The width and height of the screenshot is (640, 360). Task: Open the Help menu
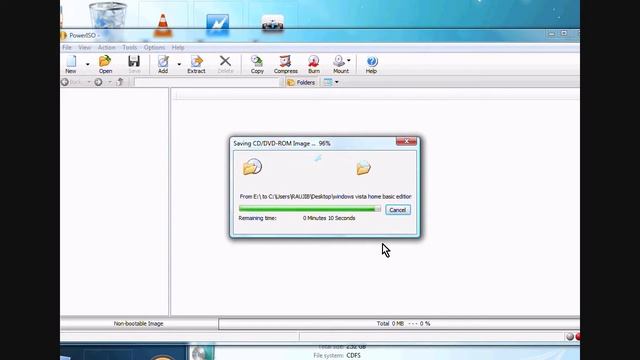click(178, 47)
